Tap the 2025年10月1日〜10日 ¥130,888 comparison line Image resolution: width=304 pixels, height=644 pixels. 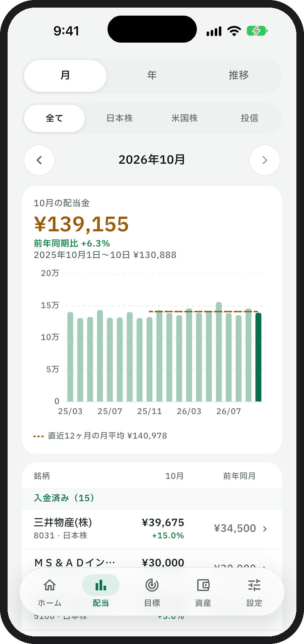(x=105, y=255)
